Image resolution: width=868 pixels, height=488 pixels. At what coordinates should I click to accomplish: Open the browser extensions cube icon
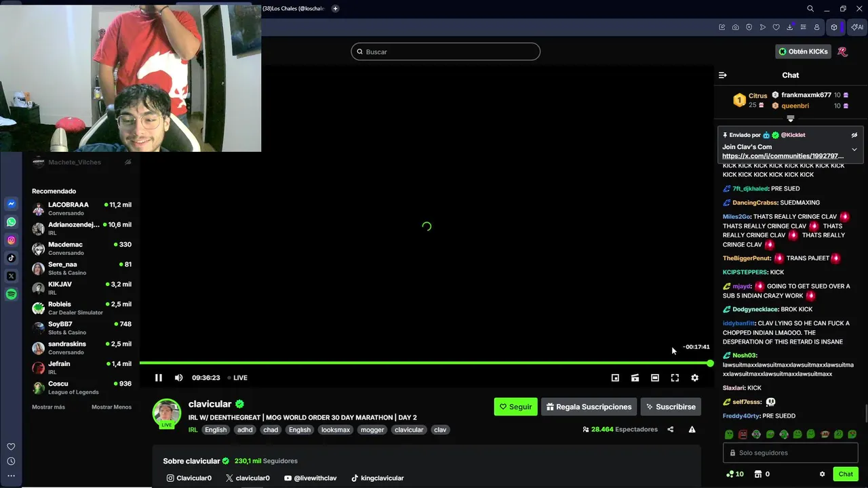tap(835, 27)
